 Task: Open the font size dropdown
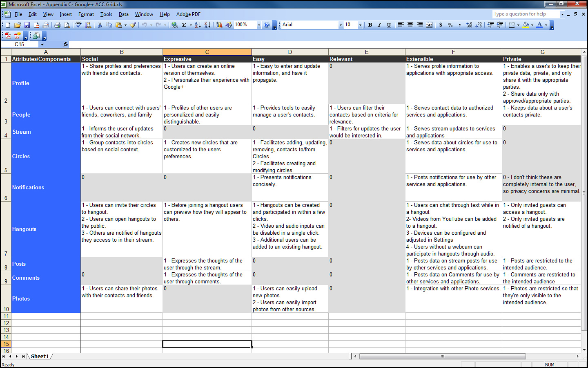360,25
